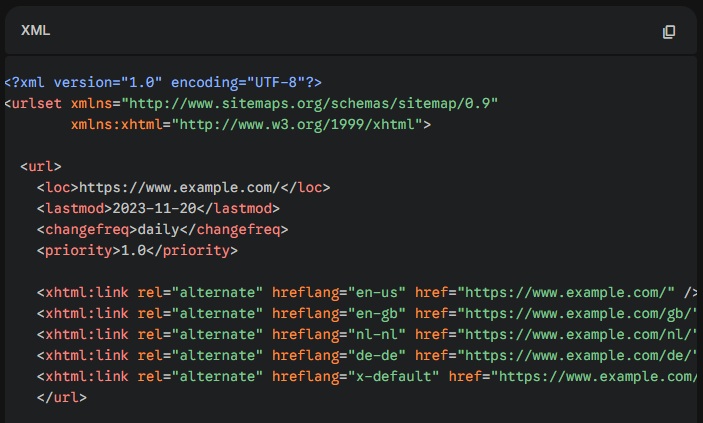Screen dimensions: 703x423
Task: Click the xhtml:link line with hreflang x-default
Action: click(x=367, y=377)
